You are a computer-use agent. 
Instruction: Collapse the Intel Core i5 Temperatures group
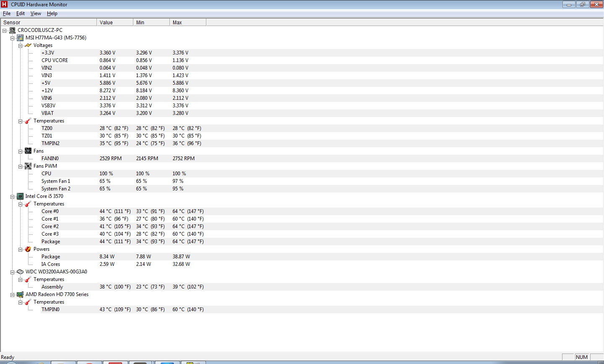(20, 204)
